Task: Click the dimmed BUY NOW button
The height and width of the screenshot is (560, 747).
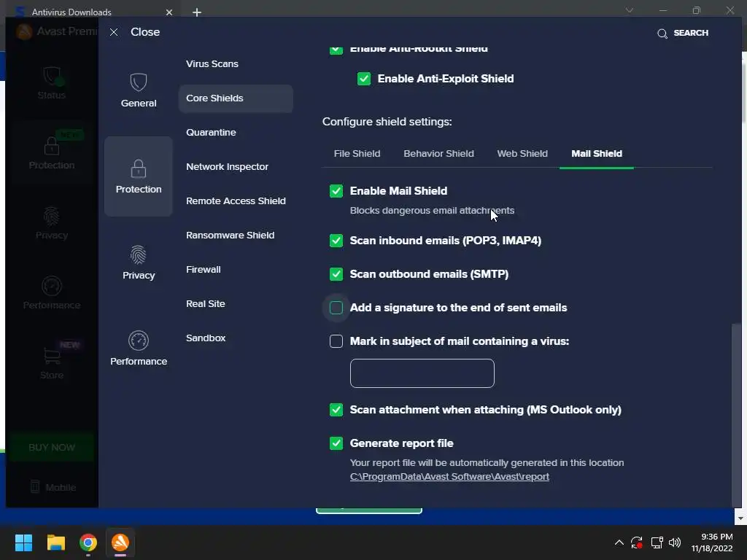Action: (52, 447)
